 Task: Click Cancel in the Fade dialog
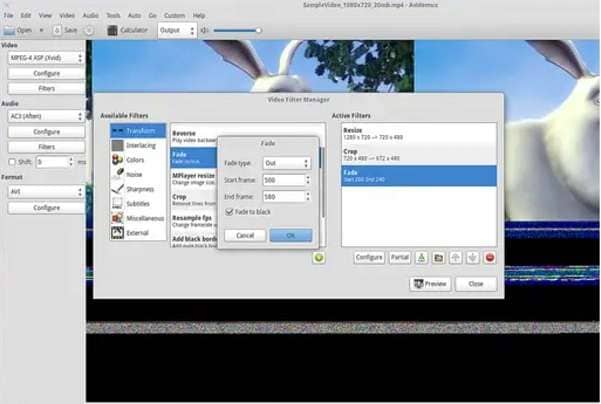point(245,235)
